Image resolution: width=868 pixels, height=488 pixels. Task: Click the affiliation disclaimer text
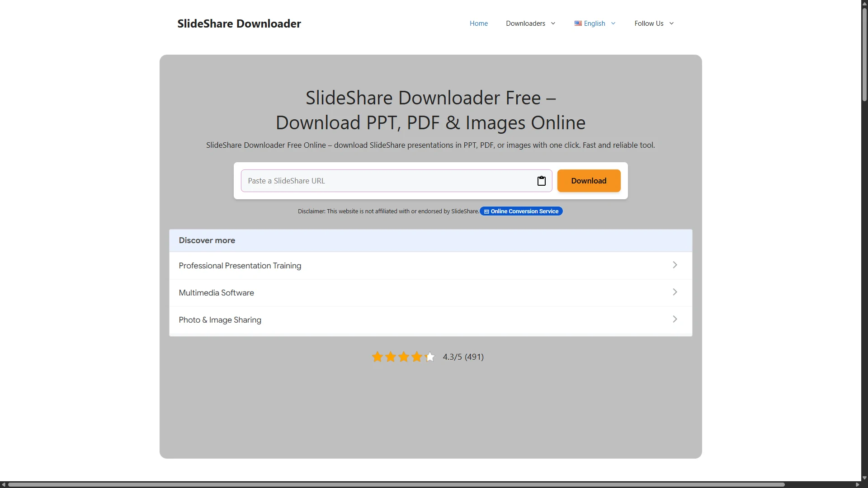click(388, 211)
